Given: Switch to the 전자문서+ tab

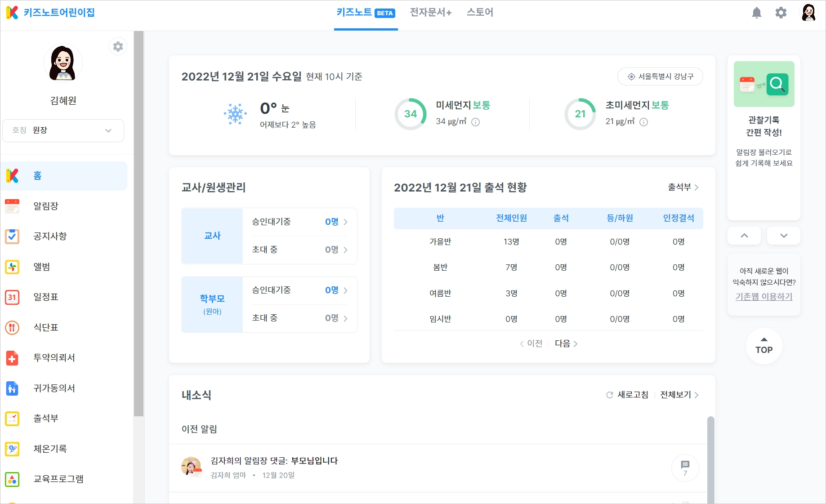Looking at the screenshot, I should (431, 13).
